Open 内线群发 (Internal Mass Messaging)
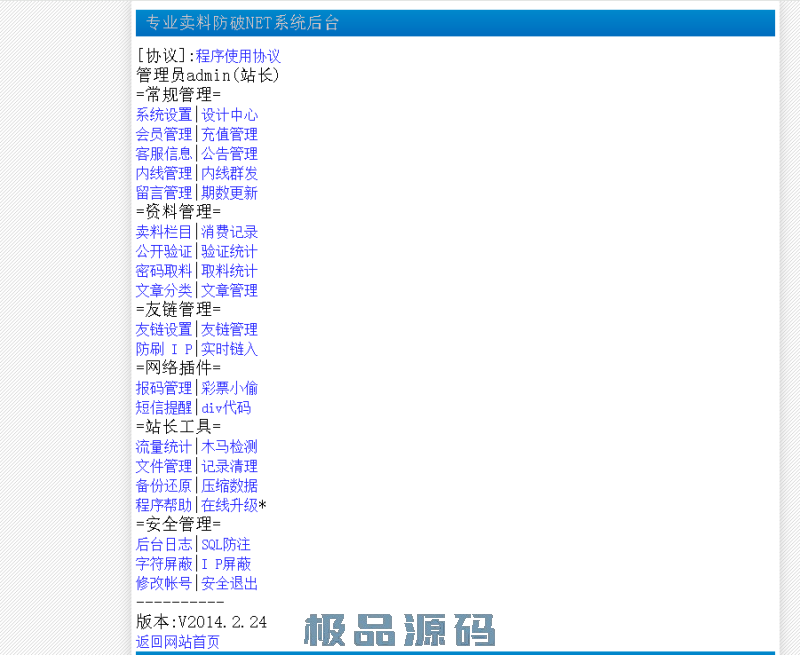 tap(229, 172)
